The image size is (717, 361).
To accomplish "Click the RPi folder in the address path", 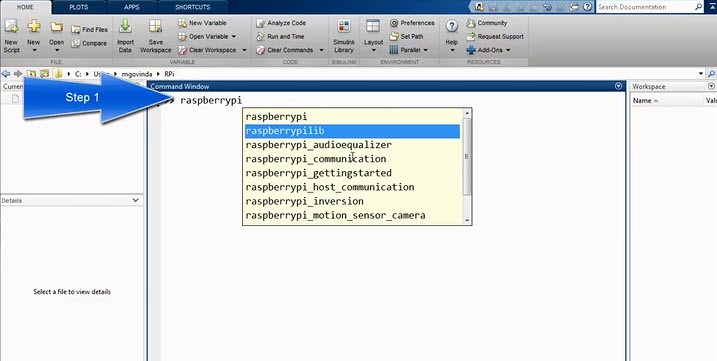I will [169, 74].
